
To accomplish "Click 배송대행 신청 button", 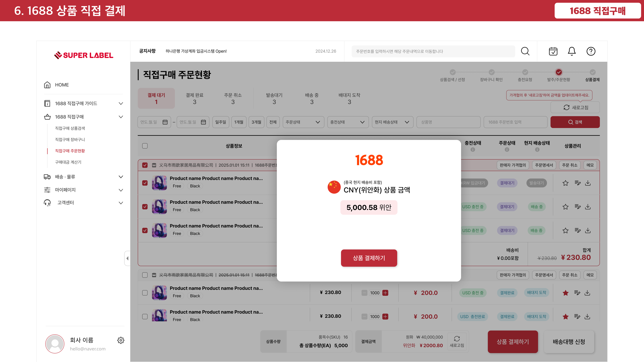I will tap(569, 342).
